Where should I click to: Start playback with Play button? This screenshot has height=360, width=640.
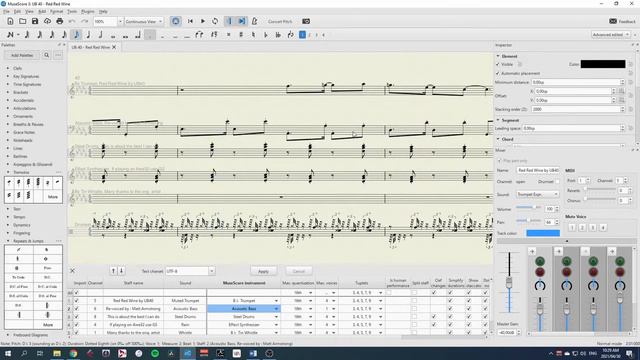point(203,21)
